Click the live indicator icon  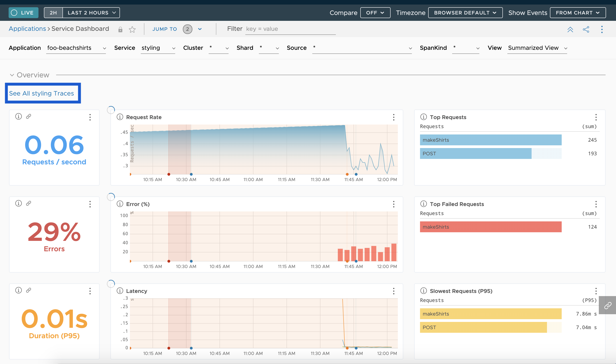tap(15, 12)
